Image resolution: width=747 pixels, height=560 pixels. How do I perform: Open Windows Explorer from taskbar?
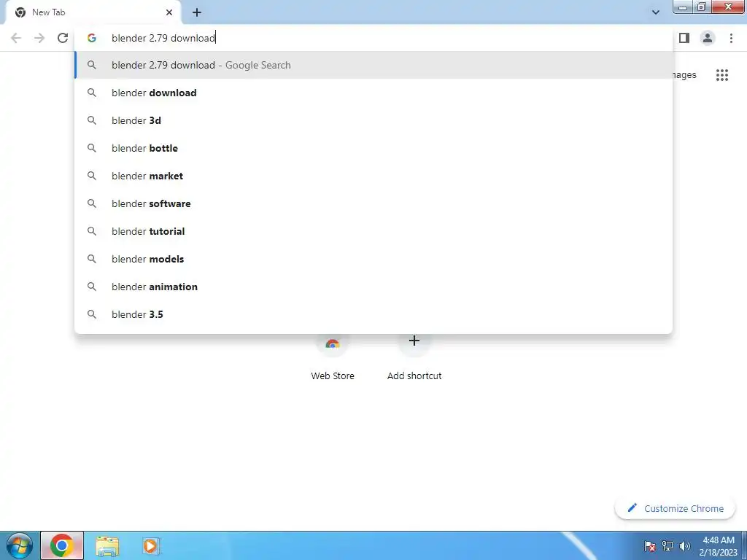point(108,545)
